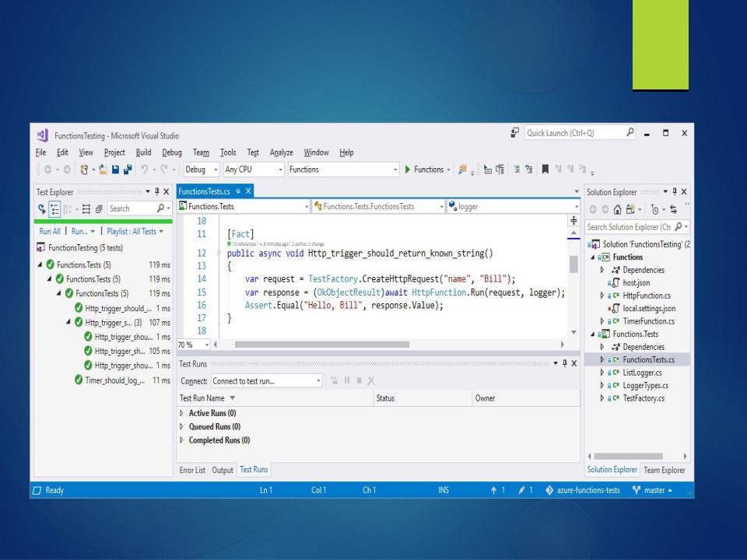Open the Functions.Tests.FunctionsTests class dropdown
Screen dimensions: 747x560
click(379, 206)
